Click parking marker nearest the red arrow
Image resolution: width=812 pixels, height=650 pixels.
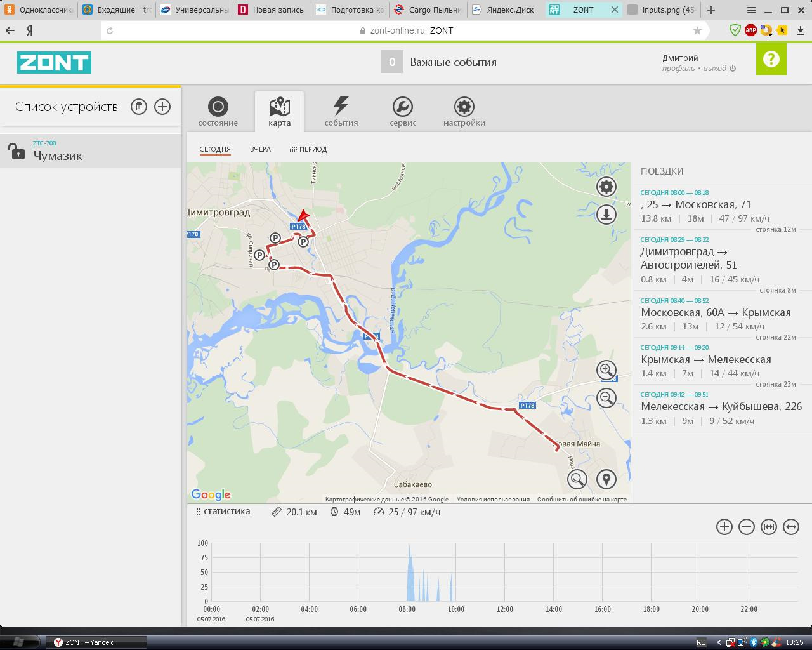tap(303, 242)
